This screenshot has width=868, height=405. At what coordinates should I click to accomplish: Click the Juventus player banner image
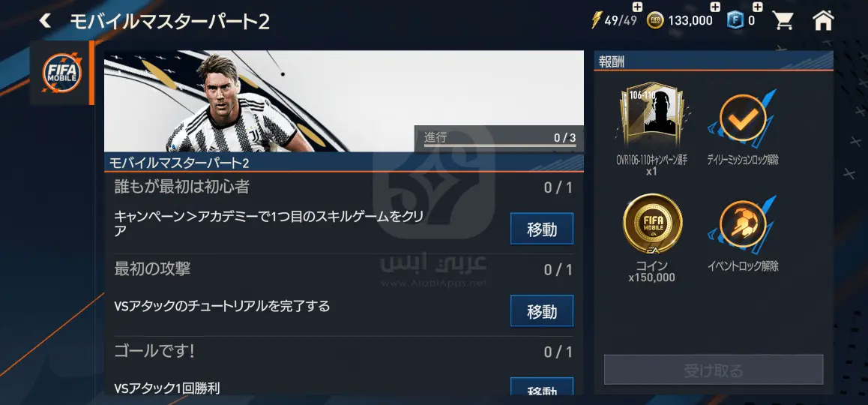[x=343, y=100]
